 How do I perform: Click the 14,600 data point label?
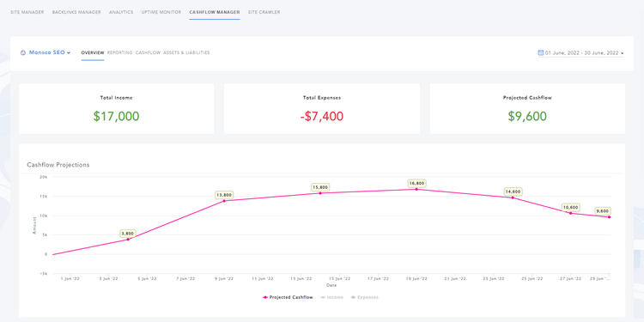pyautogui.click(x=513, y=191)
